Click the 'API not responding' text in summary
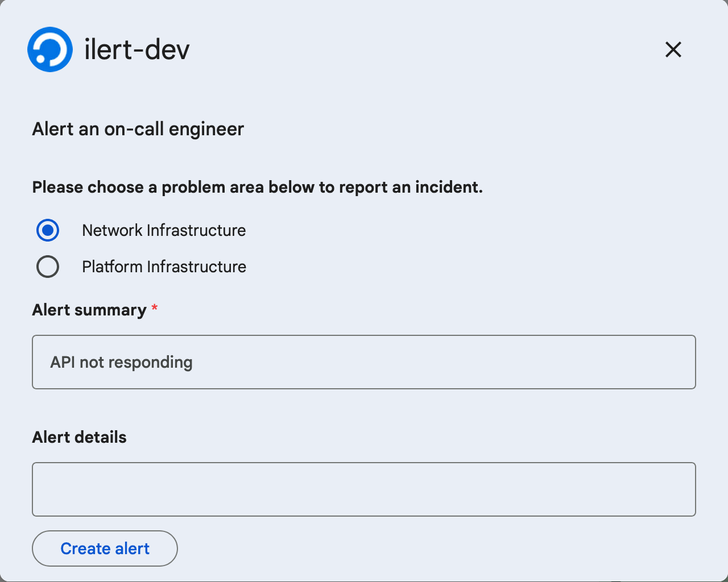 [121, 362]
